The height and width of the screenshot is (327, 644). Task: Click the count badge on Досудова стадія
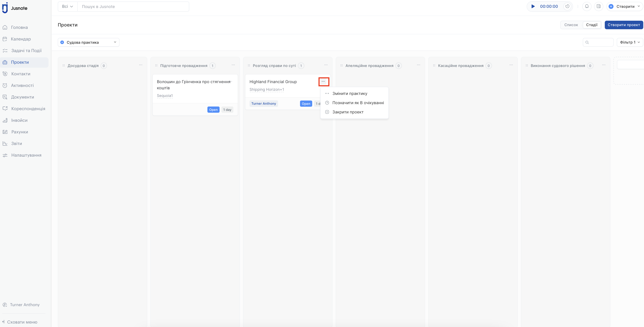pyautogui.click(x=104, y=66)
